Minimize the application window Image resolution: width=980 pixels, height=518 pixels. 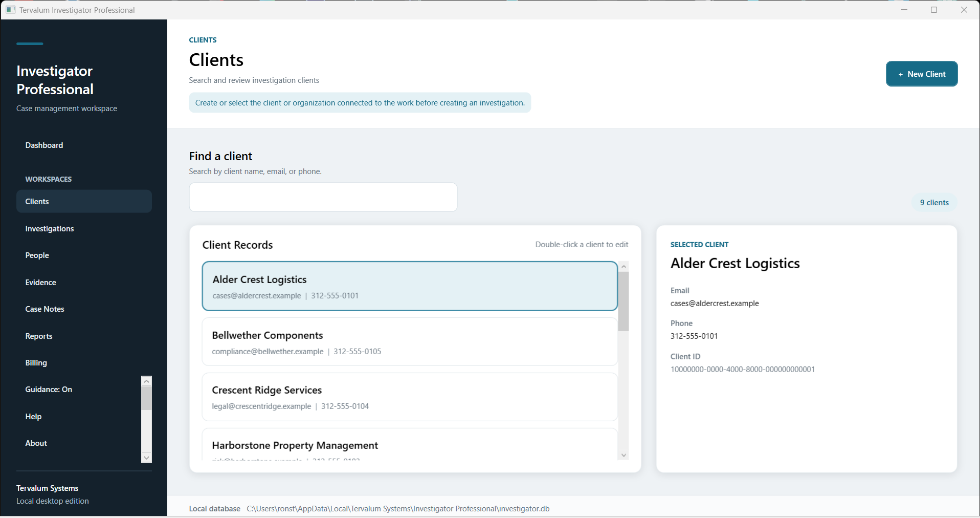point(904,10)
